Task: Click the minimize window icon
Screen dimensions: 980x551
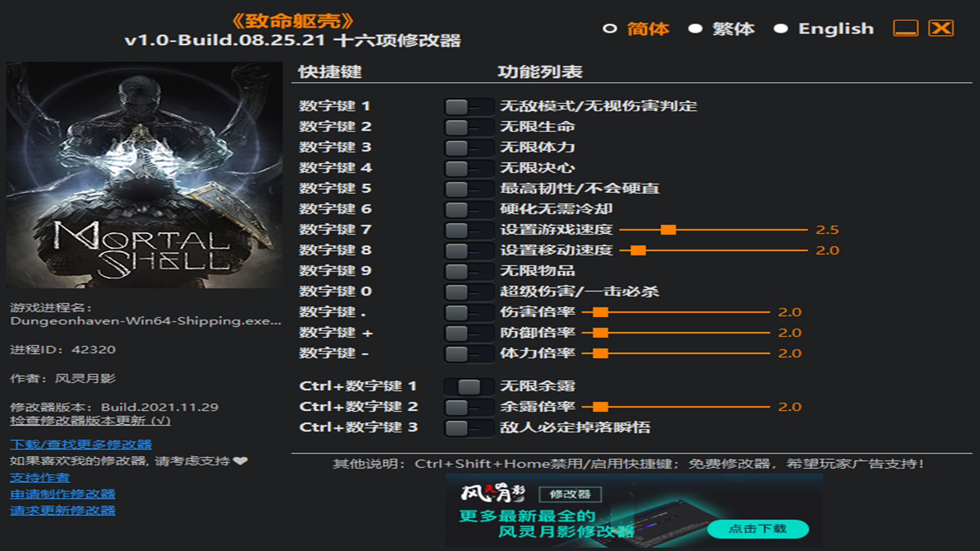Action: [x=905, y=28]
